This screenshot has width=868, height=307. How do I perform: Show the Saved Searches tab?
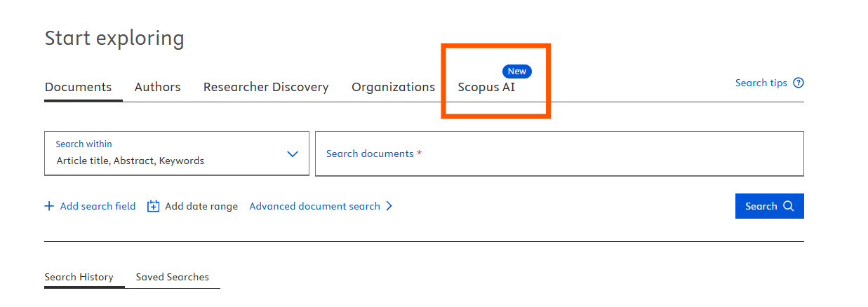coord(172,277)
